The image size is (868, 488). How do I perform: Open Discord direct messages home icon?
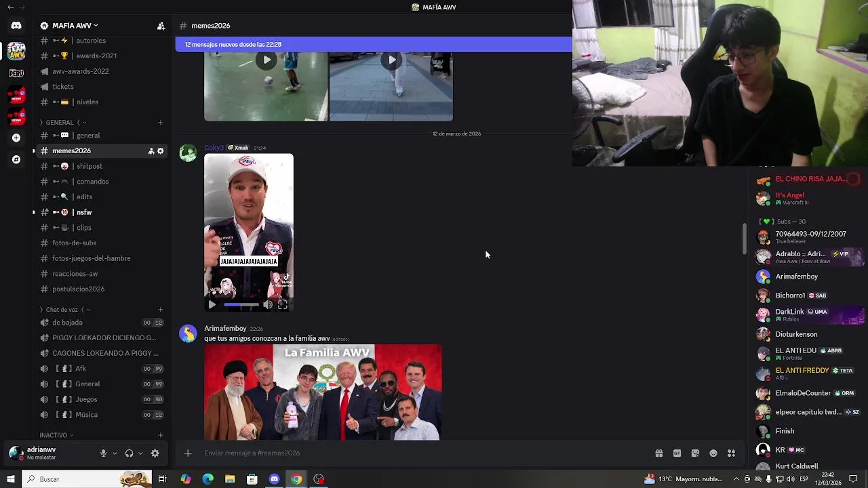pyautogui.click(x=16, y=26)
